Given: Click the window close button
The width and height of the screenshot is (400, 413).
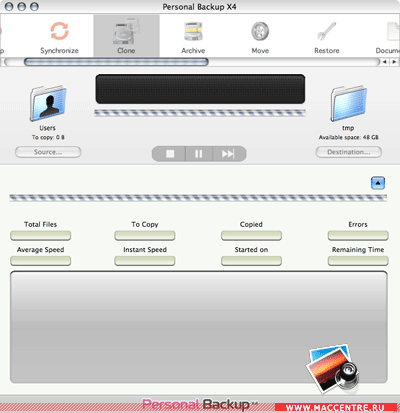Looking at the screenshot, I should point(10,6).
